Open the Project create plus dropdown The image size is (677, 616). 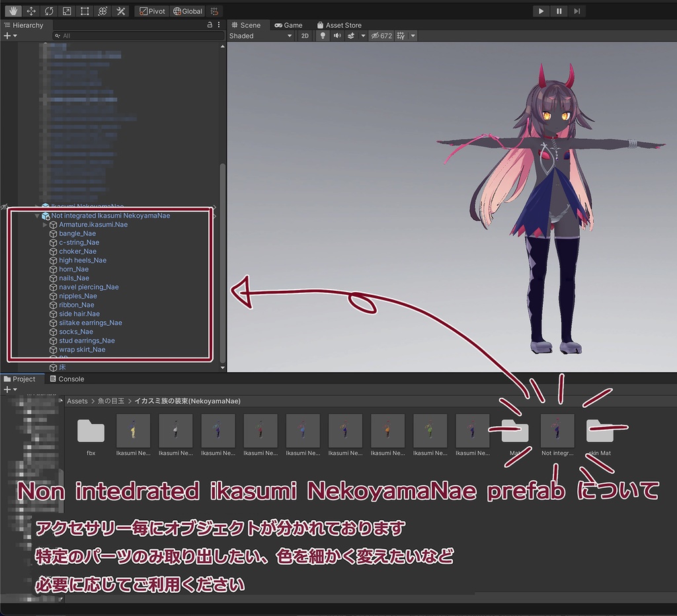click(10, 389)
